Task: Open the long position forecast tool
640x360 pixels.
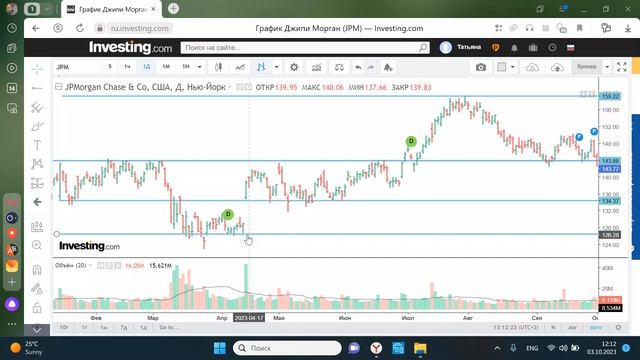Action: click(x=37, y=227)
